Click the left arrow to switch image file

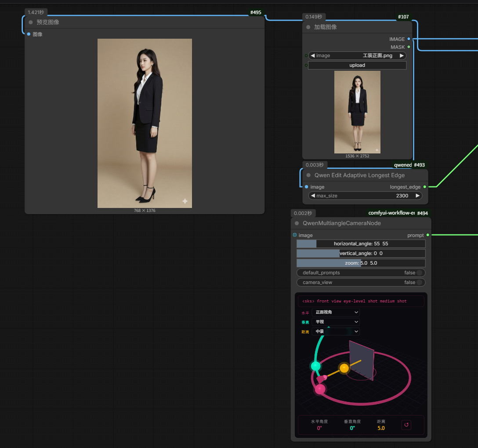(312, 55)
